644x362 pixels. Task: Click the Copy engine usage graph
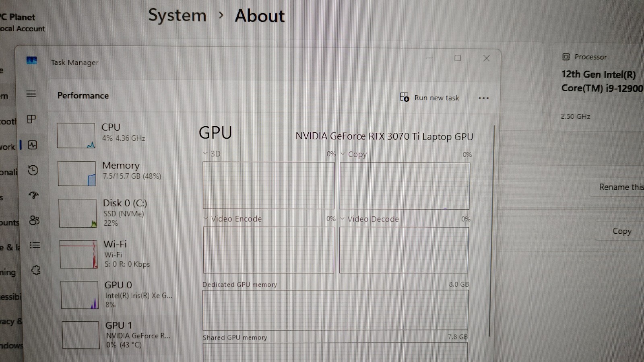405,186
